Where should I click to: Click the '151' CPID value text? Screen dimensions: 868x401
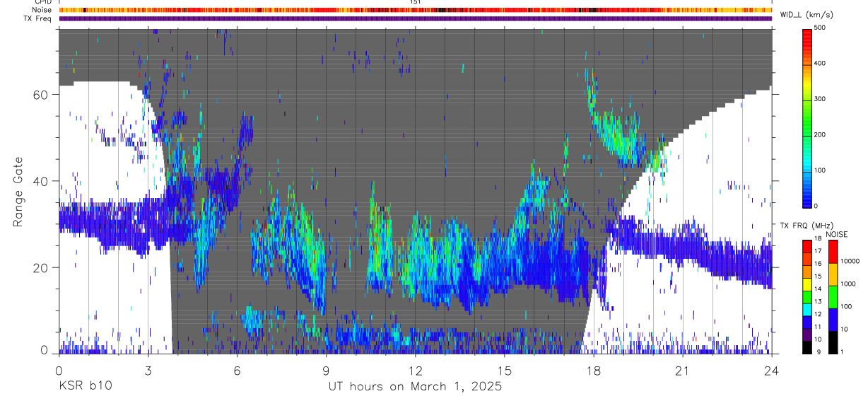[x=415, y=2]
